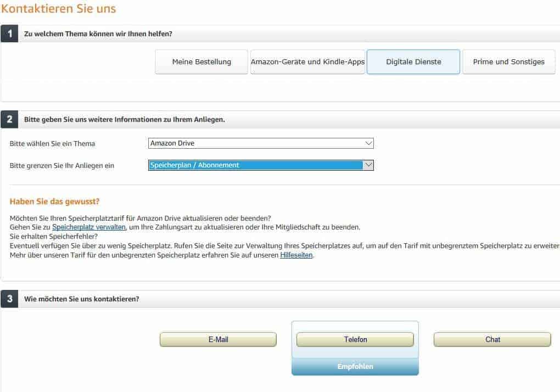Click the Empfohlen banner under Telefon
This screenshot has width=560, height=392.
click(x=355, y=367)
